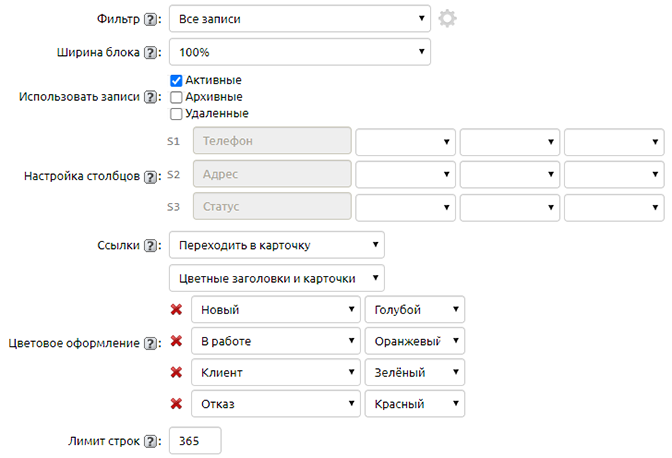The image size is (672, 458).
Task: Delete the В работе color rule
Action: coord(177,342)
